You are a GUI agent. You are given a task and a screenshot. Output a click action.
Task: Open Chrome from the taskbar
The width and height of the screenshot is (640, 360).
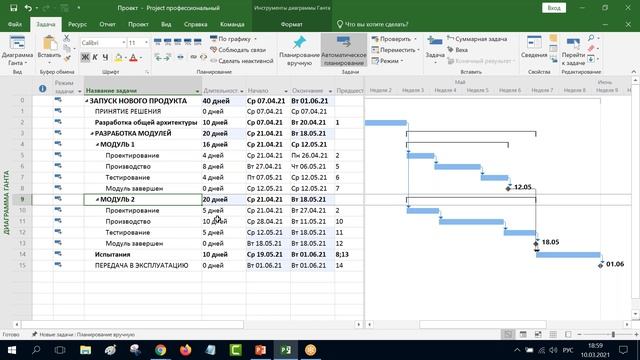point(160,350)
